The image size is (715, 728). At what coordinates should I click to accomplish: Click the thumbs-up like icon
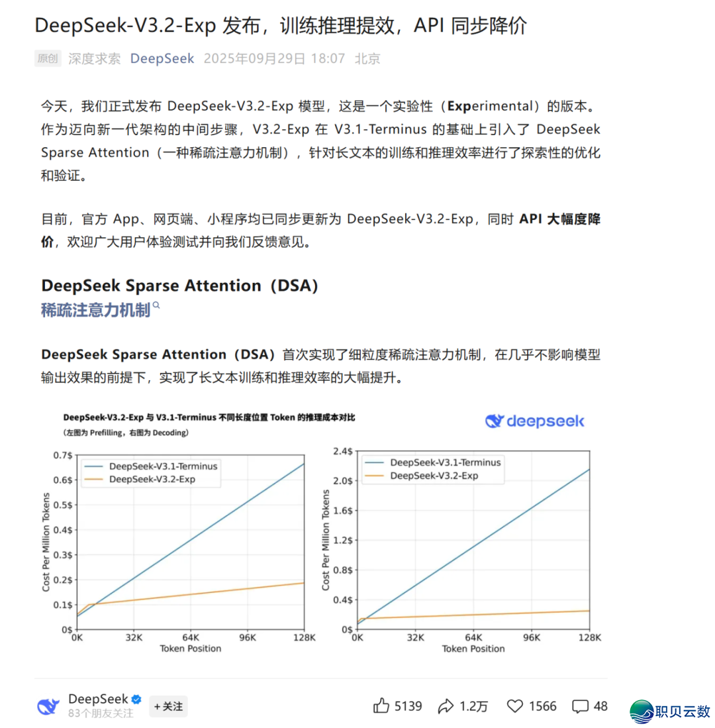click(381, 706)
